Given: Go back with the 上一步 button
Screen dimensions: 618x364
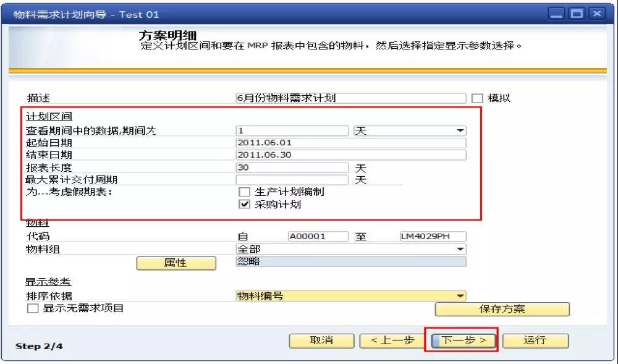Looking at the screenshot, I should point(392,341).
